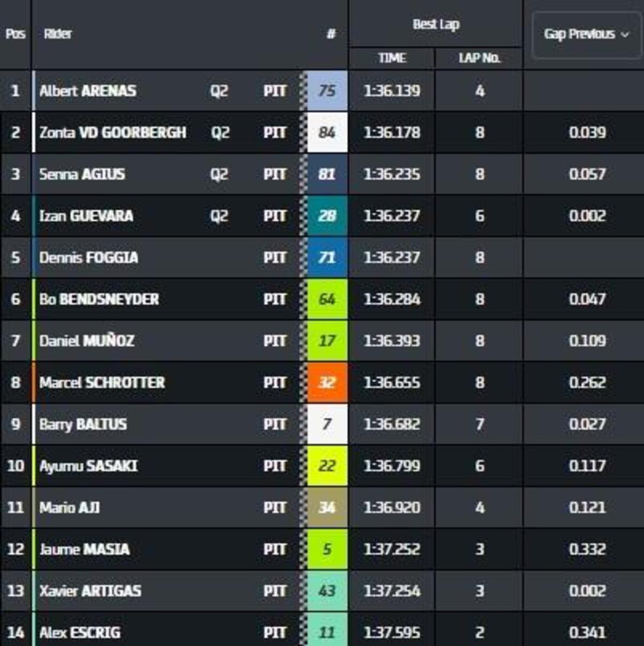Click the Best Lap TIME column header
644x646 pixels.
point(392,58)
